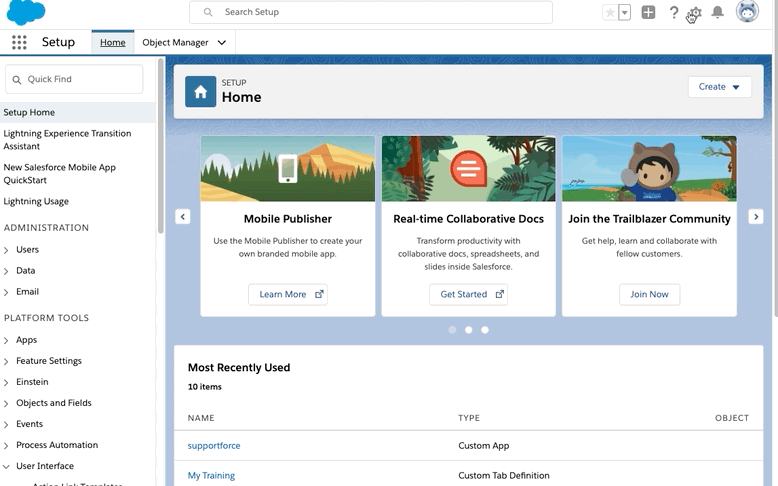Open the notifications bell

pos(717,12)
